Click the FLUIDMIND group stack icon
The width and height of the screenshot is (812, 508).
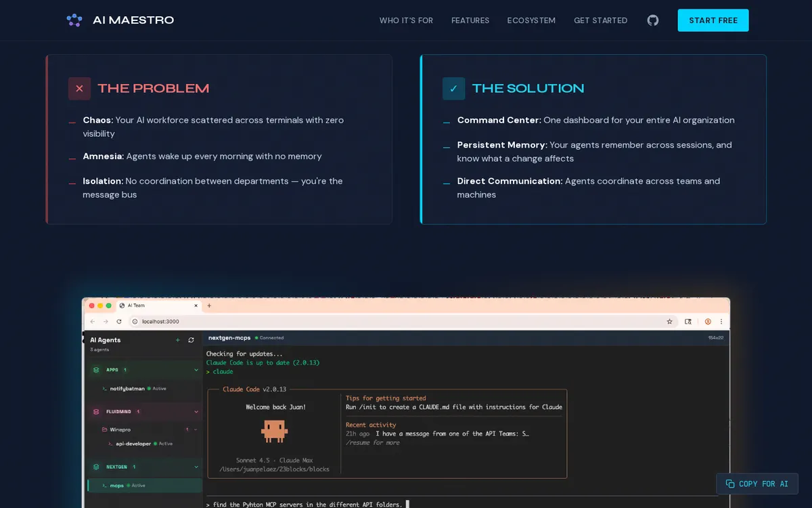[96, 411]
